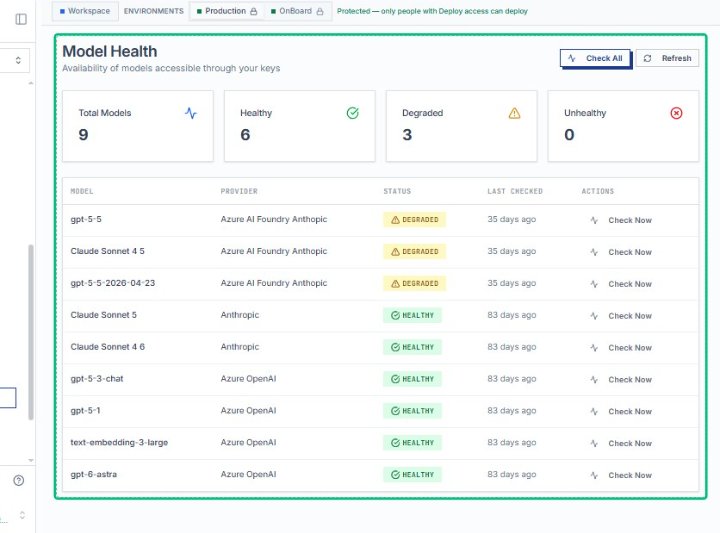The width and height of the screenshot is (720, 533).
Task: Click pulse icon for Claude Sonnet 4 5 row
Action: [x=594, y=252]
